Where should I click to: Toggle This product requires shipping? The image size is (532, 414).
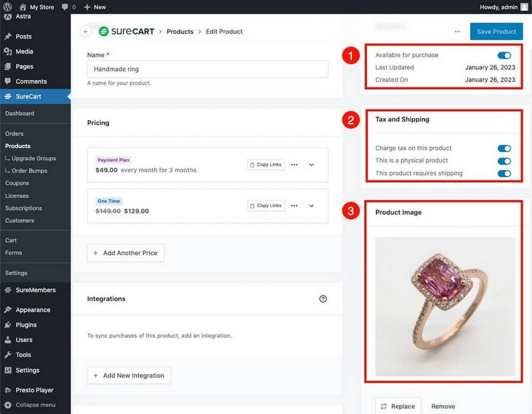pos(504,174)
